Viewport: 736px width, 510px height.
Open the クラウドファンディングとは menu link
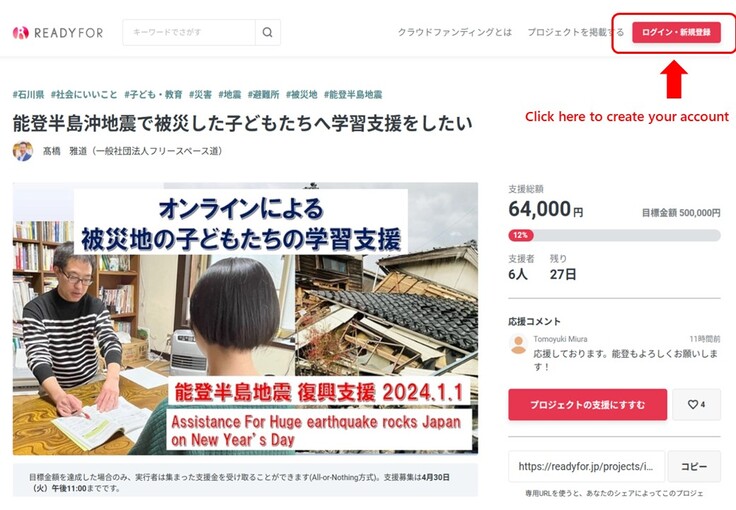click(x=455, y=32)
